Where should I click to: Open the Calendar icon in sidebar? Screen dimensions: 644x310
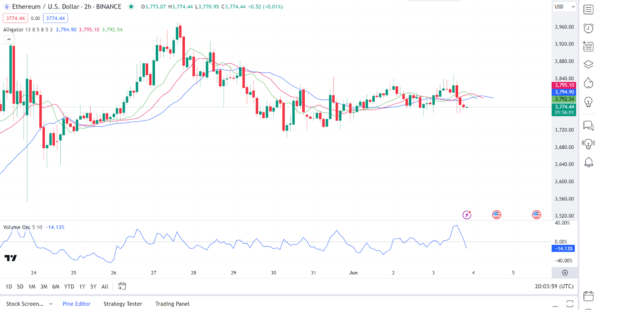(588, 296)
